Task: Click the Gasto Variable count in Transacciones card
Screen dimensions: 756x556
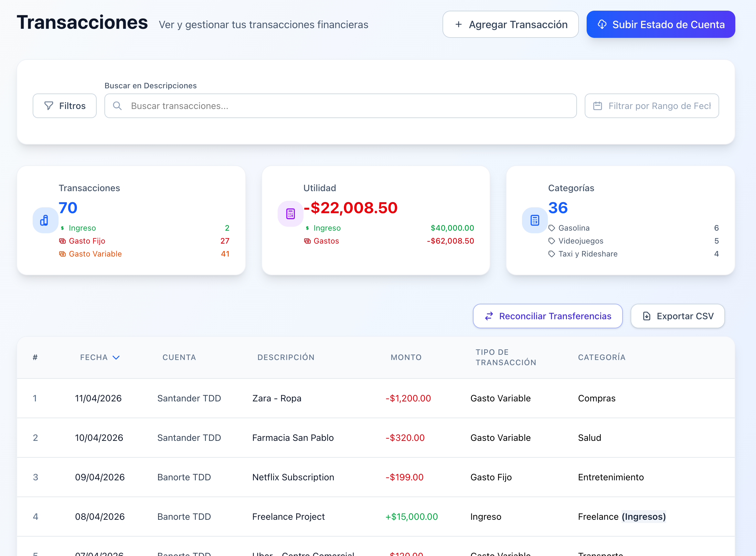Action: coord(225,254)
